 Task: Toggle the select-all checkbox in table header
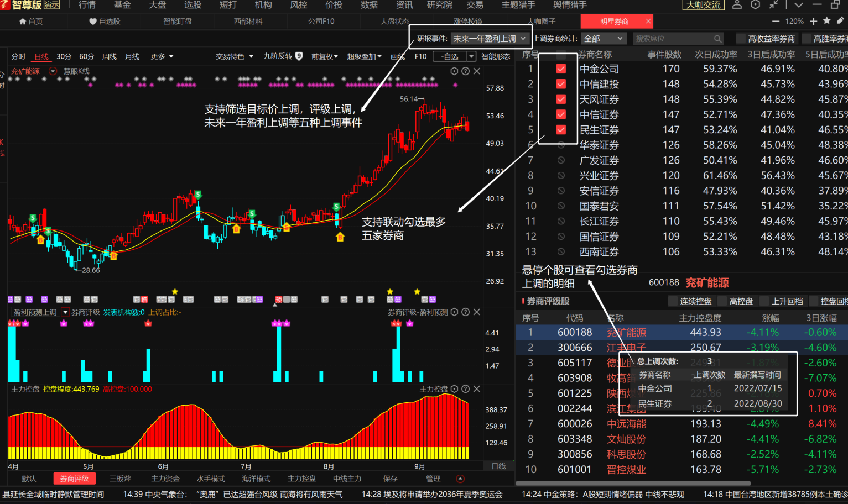(x=561, y=55)
